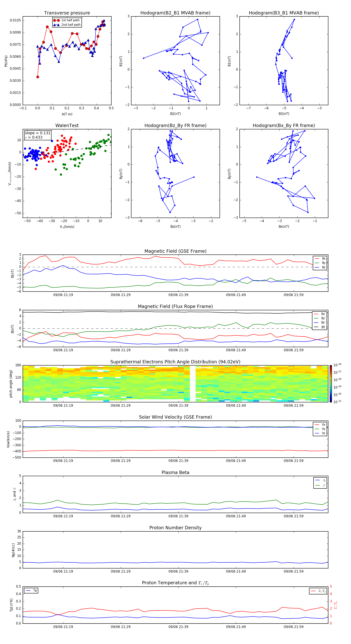
Task: Click the 'Hodogram(B3_B1 MVAB frame)' title
Action: pyautogui.click(x=284, y=13)
